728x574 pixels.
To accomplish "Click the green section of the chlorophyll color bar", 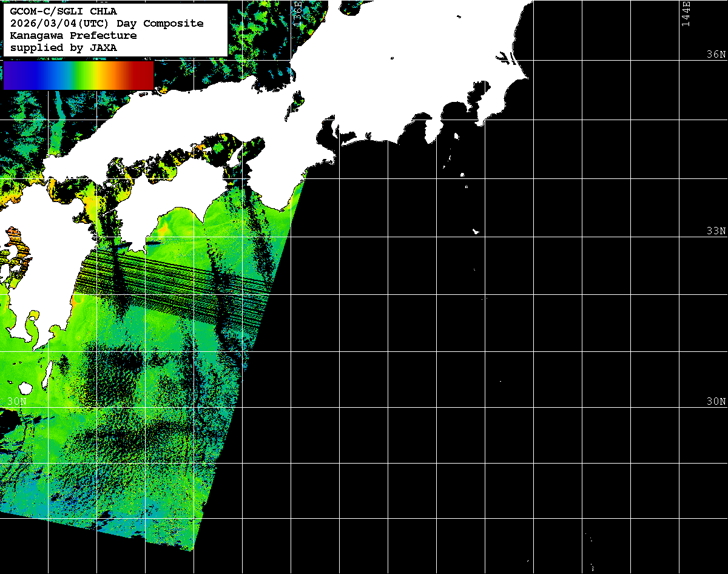I will click(x=76, y=75).
